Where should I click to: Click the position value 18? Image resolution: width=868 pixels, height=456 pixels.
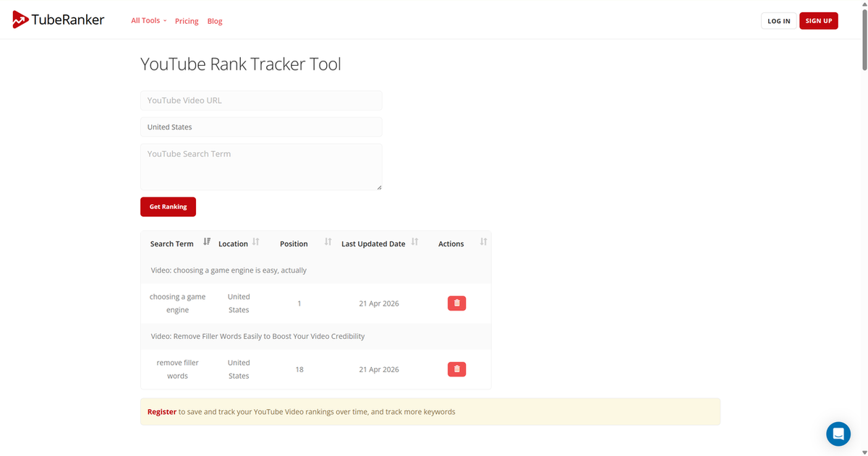299,369
